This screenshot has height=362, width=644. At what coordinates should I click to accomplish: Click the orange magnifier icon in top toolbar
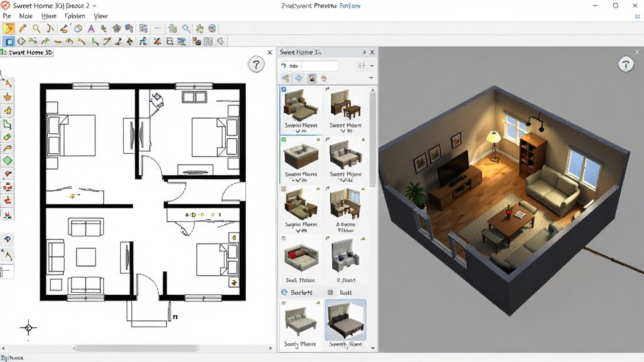[x=36, y=28]
